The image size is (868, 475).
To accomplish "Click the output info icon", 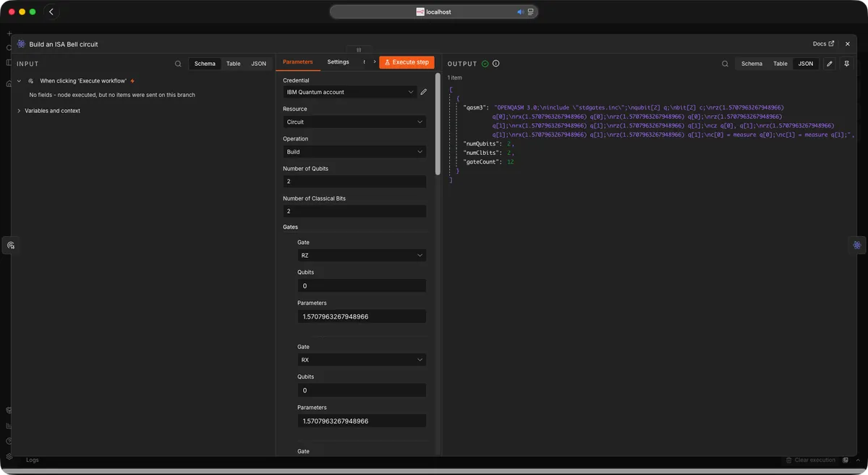I will 495,64.
